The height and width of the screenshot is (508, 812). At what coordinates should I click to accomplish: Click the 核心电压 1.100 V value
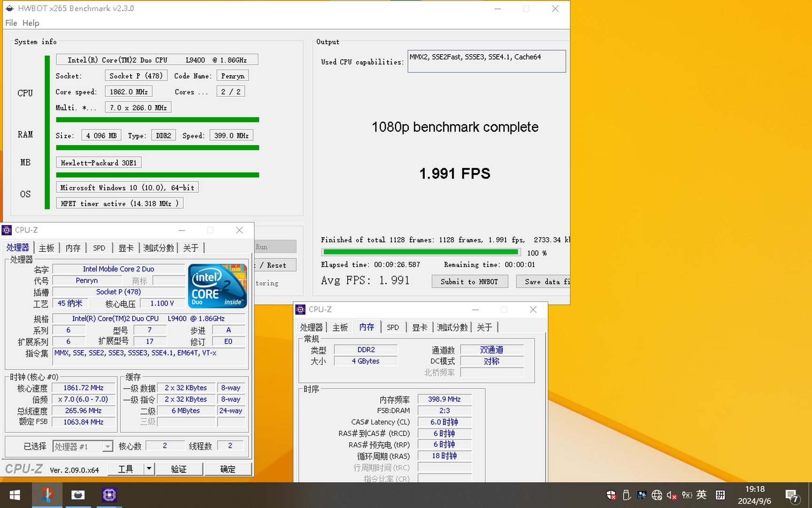(162, 303)
